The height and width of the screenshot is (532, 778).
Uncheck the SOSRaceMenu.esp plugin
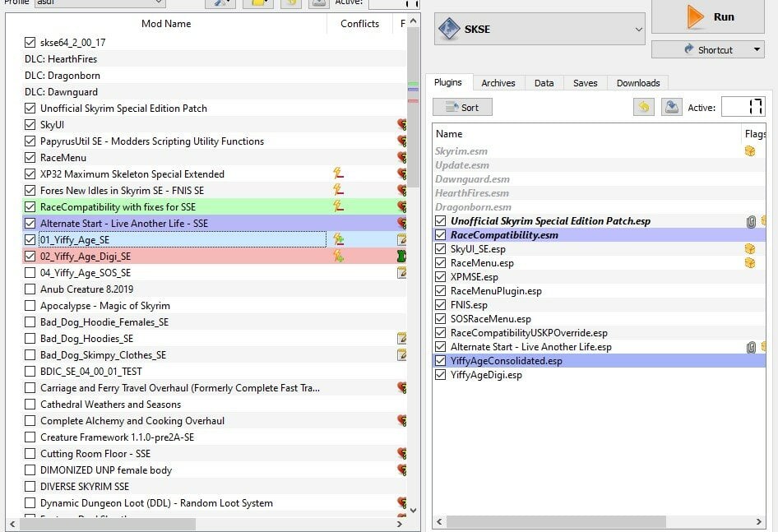[x=440, y=318]
